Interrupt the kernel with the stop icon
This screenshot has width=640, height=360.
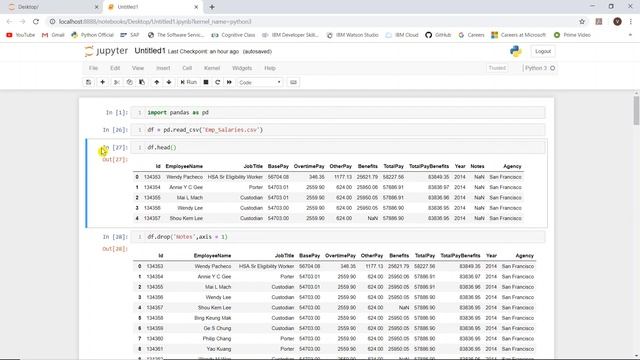tap(206, 82)
